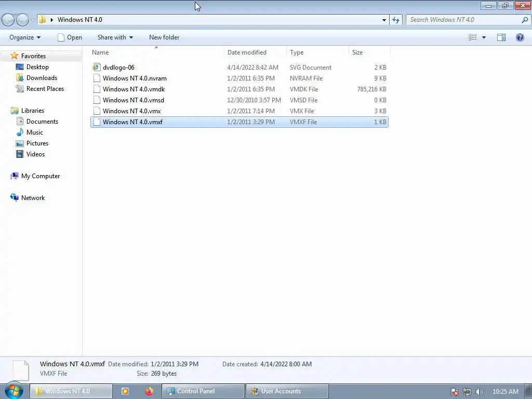The image size is (532, 399).
Task: Click the Network globe icon
Action: pos(14,197)
